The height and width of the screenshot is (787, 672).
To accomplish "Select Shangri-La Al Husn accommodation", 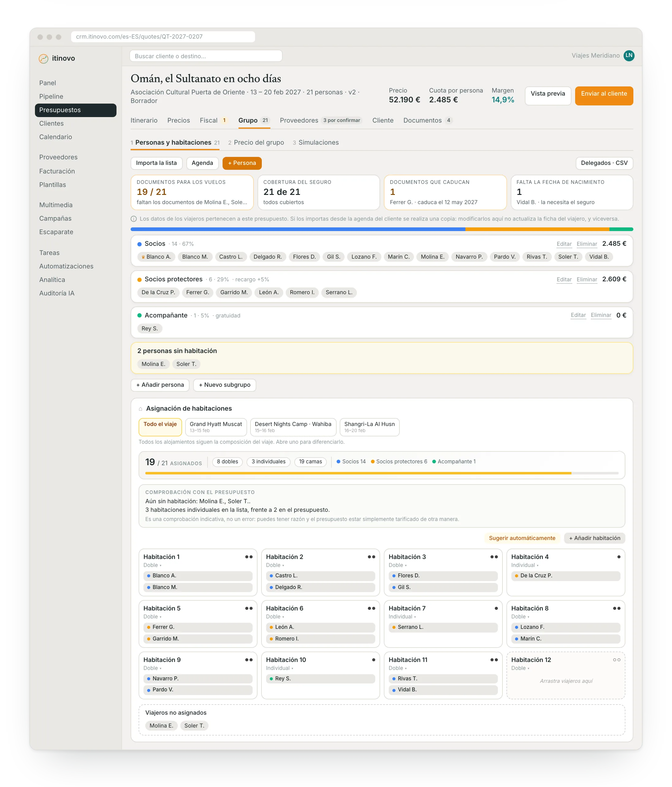I will pos(369,427).
